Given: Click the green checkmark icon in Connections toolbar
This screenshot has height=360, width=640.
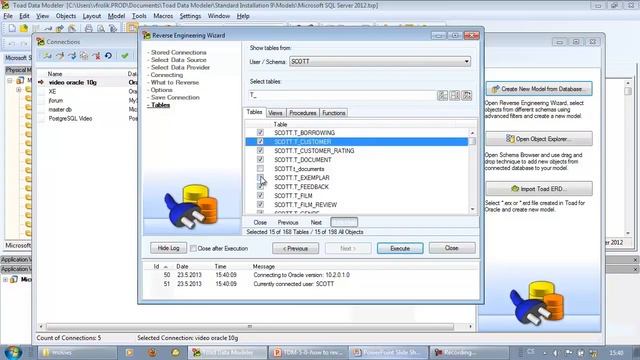Looking at the screenshot, I should coord(125,56).
